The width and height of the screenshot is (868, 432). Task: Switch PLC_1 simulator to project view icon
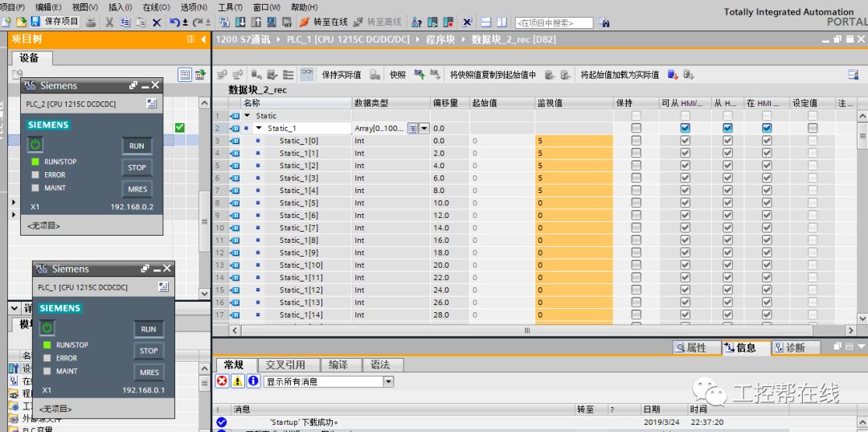coord(163,286)
